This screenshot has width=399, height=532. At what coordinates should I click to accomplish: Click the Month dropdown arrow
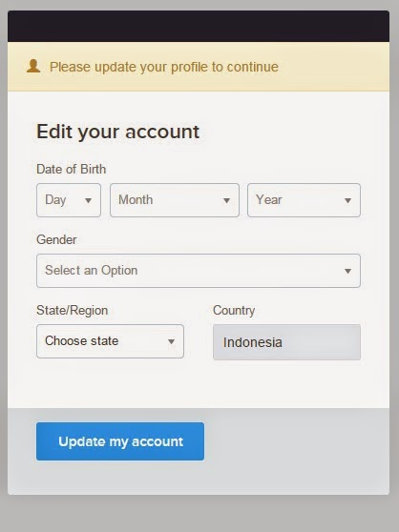click(x=226, y=200)
